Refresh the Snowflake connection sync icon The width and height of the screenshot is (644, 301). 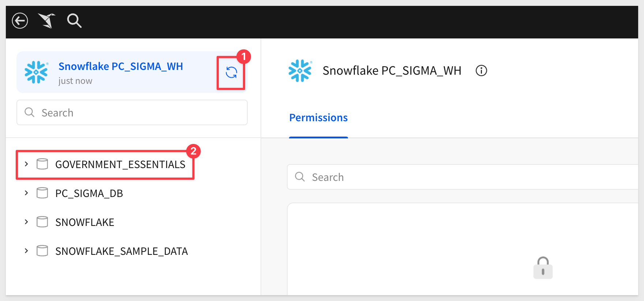[x=231, y=73]
